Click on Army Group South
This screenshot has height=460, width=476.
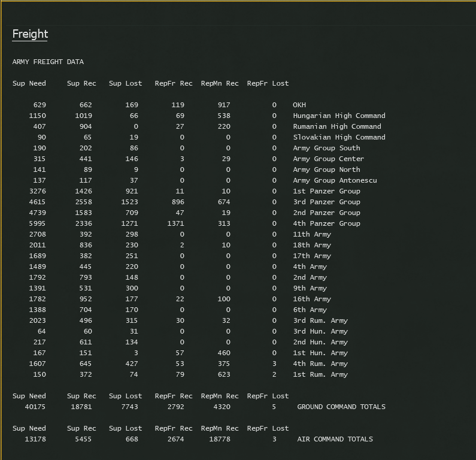point(326,148)
